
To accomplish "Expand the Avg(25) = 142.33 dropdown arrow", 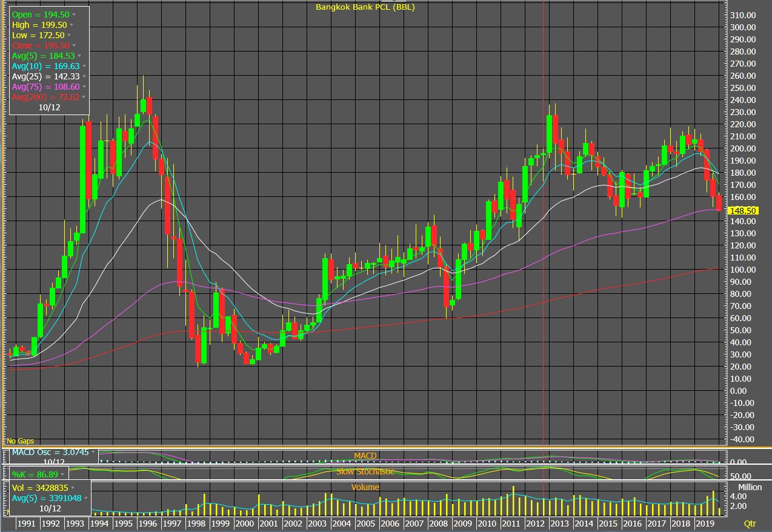I will [x=83, y=76].
